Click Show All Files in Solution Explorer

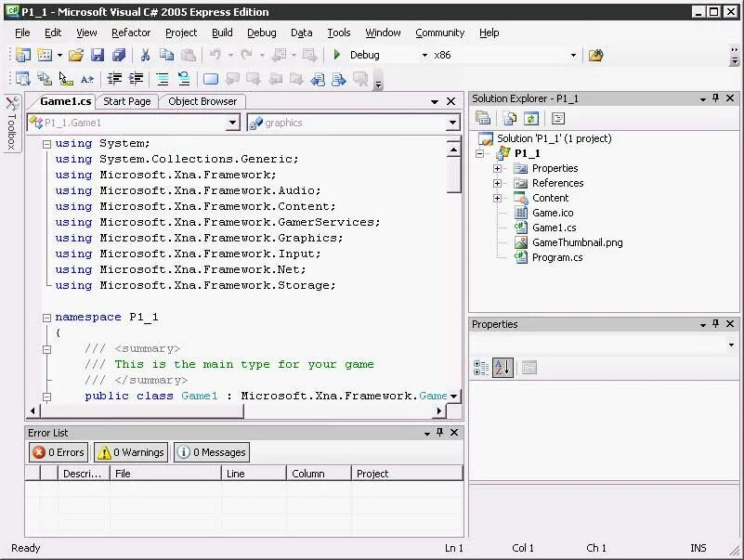tap(510, 118)
